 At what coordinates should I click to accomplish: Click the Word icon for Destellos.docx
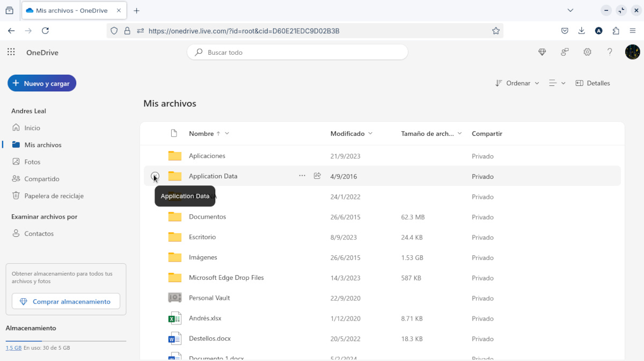point(174,338)
